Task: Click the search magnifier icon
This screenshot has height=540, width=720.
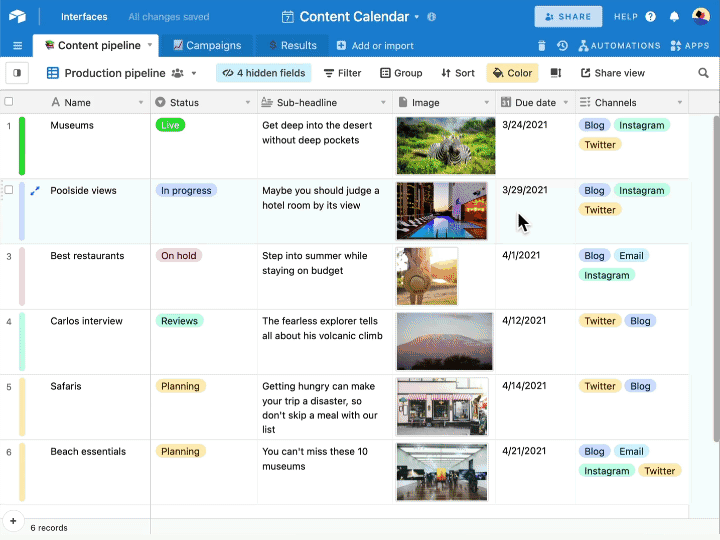Action: pos(703,73)
